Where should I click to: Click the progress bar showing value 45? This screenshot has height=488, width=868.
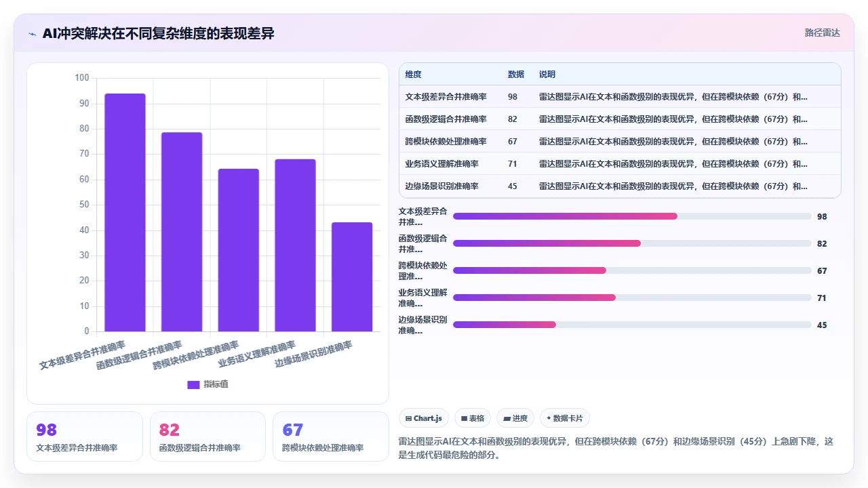coord(632,325)
